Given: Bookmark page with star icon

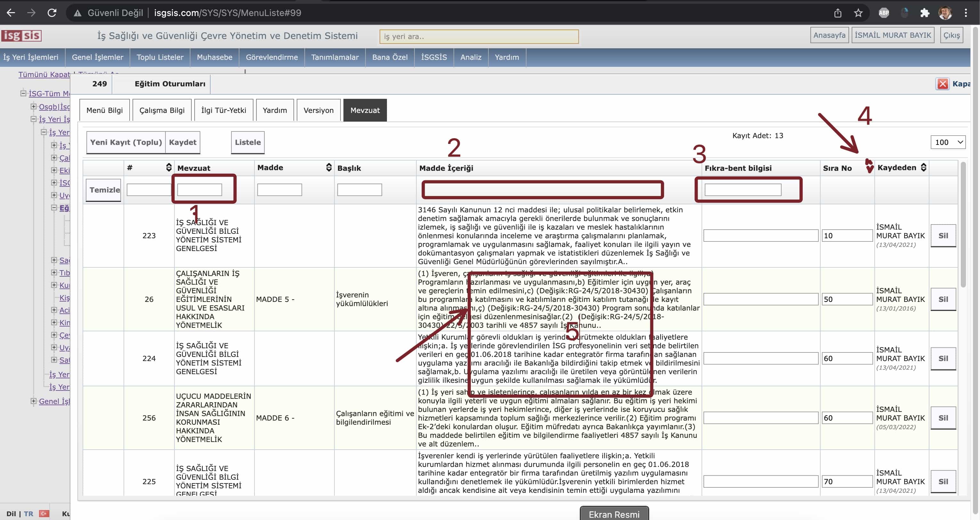Looking at the screenshot, I should 858,13.
